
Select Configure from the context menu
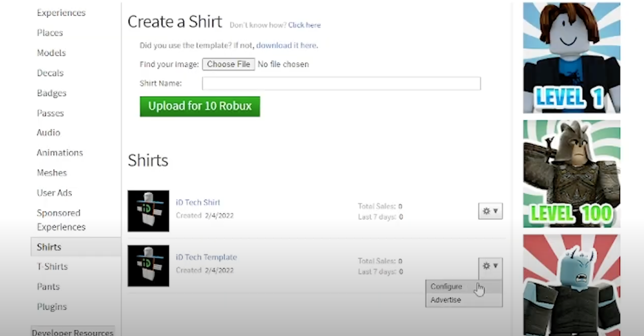click(446, 286)
